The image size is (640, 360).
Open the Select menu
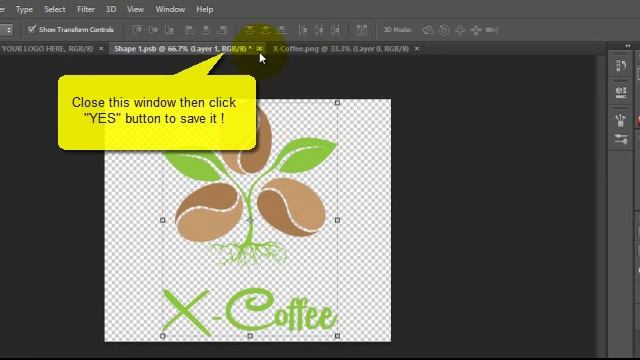(55, 9)
